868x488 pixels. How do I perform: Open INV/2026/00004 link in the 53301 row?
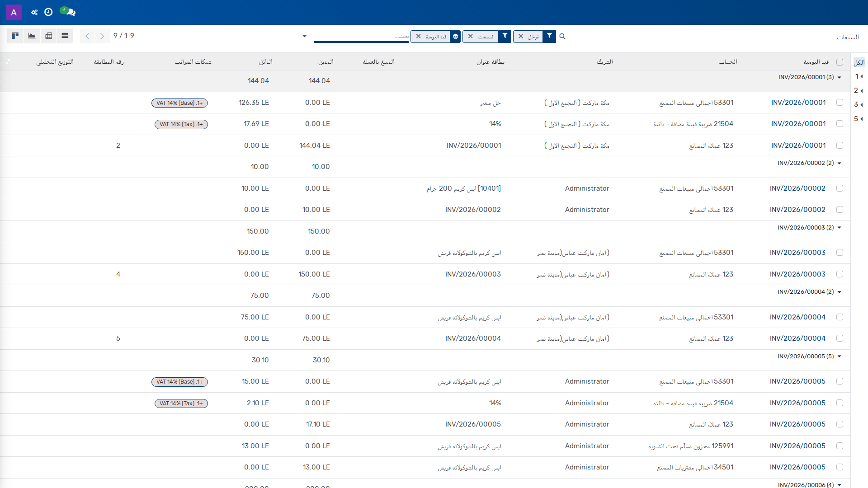click(x=797, y=317)
